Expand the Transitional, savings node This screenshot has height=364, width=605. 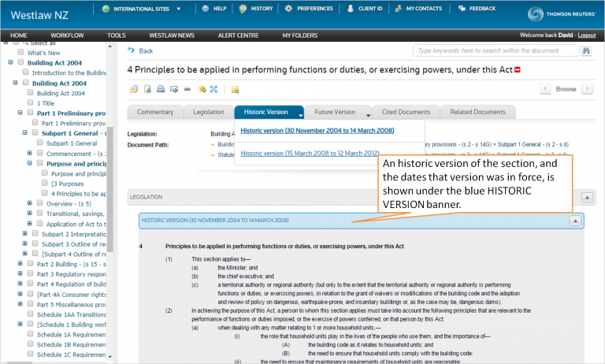[30, 213]
